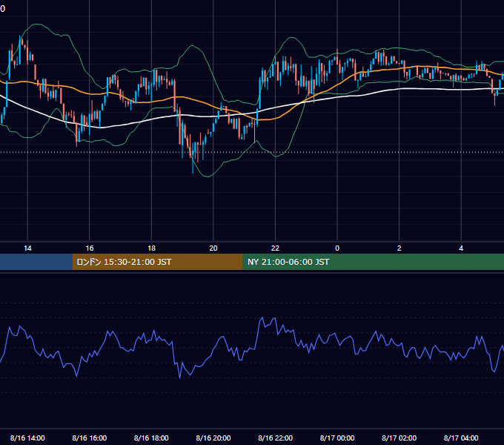This screenshot has width=504, height=445.
Task: Click the 16 hour label on price chart axis
Action: point(90,248)
